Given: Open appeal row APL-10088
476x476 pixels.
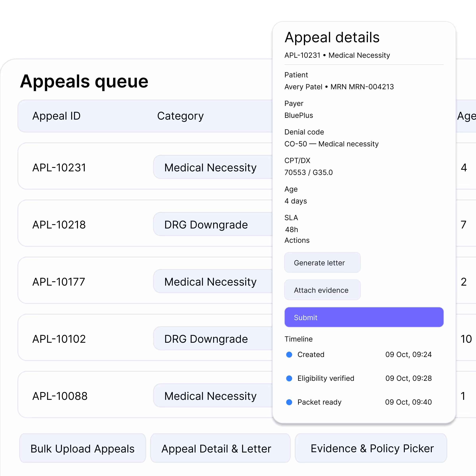Looking at the screenshot, I should click(60, 396).
